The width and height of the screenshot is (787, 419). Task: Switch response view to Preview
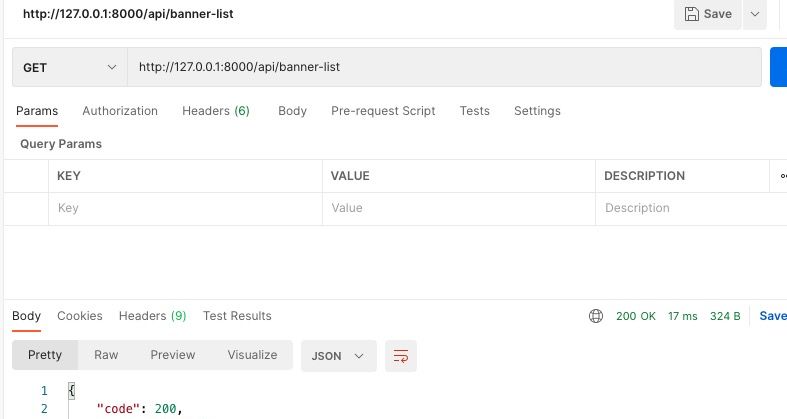tap(173, 355)
